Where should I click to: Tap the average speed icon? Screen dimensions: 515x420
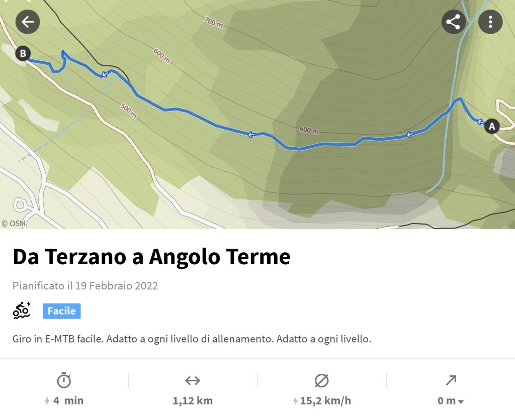tap(321, 381)
